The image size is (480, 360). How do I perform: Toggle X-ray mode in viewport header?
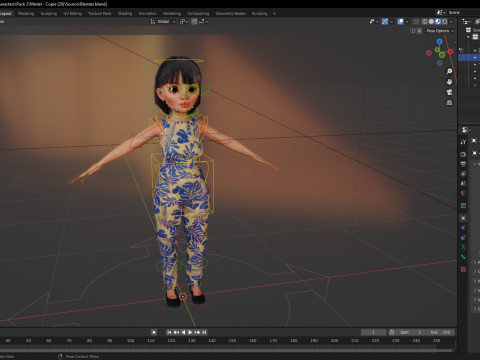pyautogui.click(x=416, y=21)
